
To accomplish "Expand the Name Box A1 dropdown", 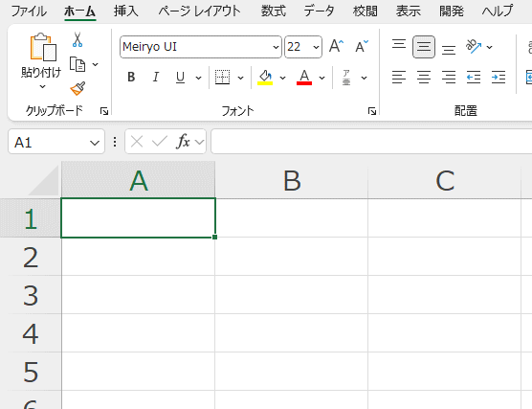I will pyautogui.click(x=95, y=143).
